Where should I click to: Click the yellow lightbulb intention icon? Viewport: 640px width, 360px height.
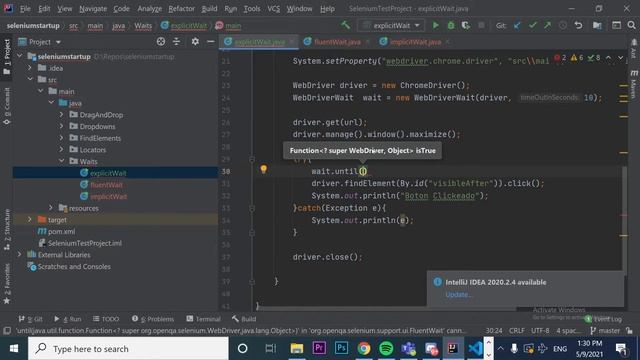click(x=264, y=169)
